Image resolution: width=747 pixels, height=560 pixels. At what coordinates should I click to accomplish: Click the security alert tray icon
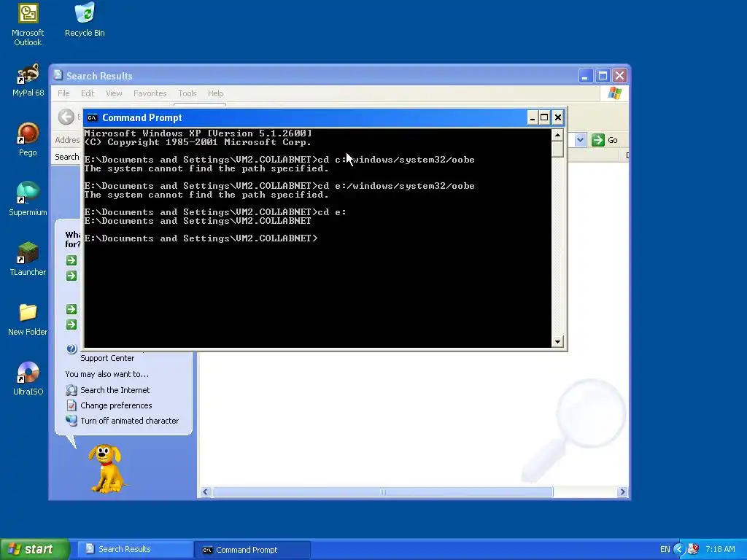[693, 549]
